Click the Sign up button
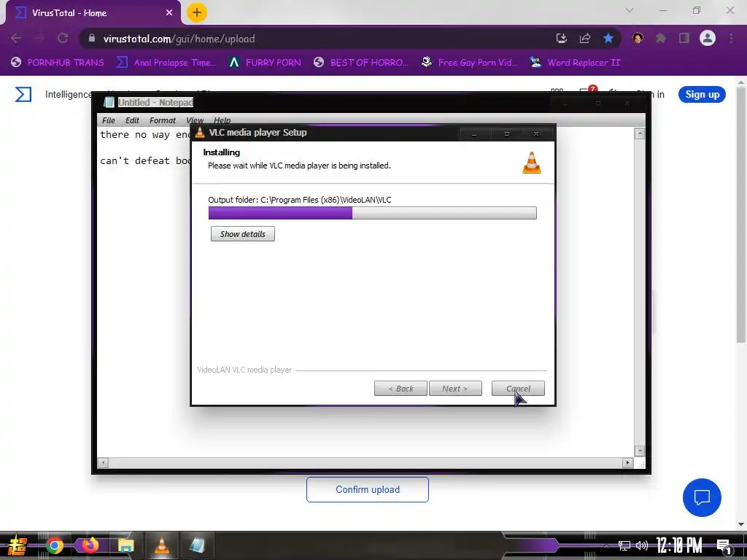Image resolution: width=747 pixels, height=560 pixels. [702, 94]
